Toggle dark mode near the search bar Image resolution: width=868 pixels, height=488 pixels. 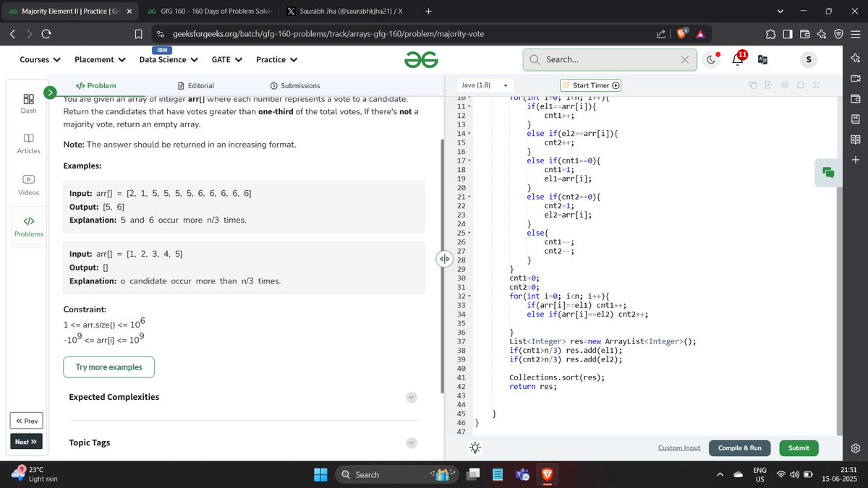712,59
